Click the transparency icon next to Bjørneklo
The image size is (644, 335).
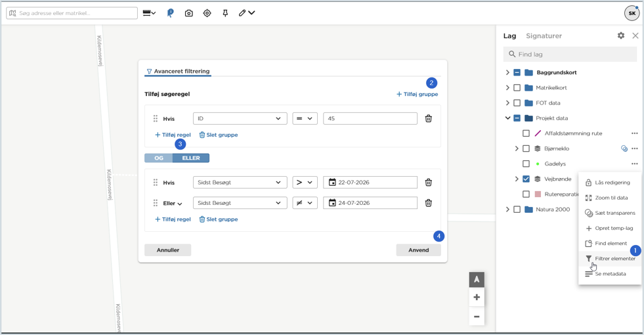(x=624, y=148)
